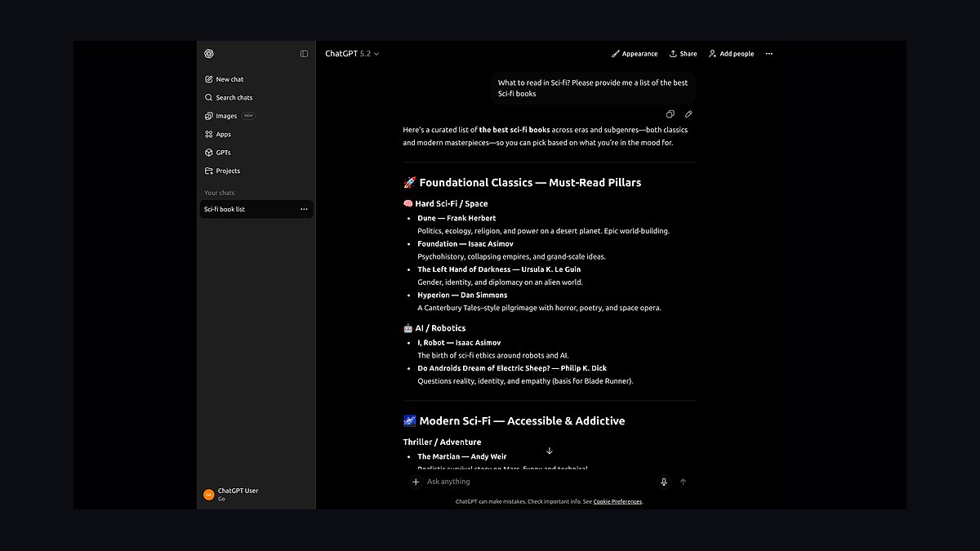Collapse the sidebar with the panel icon
980x551 pixels.
[x=304, y=54]
